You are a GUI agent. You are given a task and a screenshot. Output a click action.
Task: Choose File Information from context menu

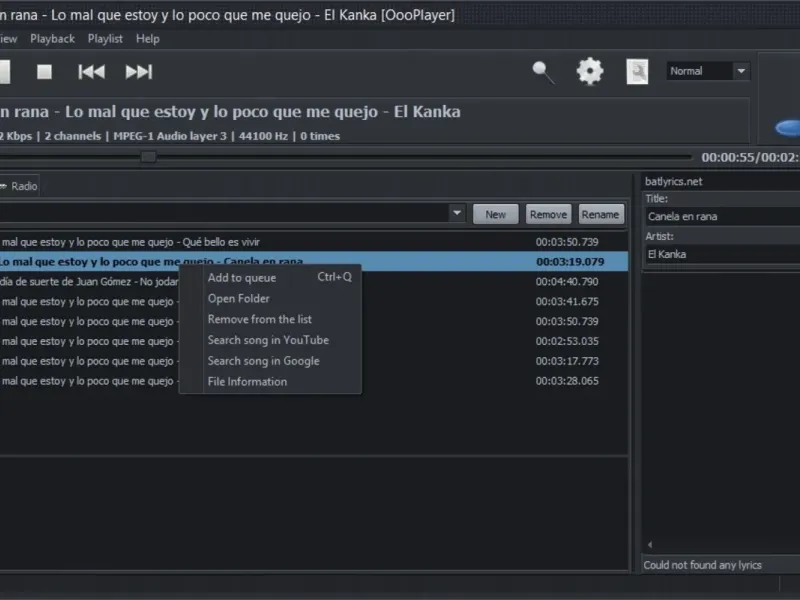point(270,382)
